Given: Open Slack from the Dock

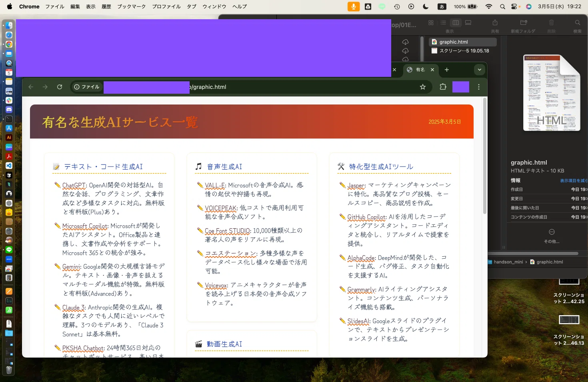Looking at the screenshot, I should pyautogui.click(x=9, y=100).
